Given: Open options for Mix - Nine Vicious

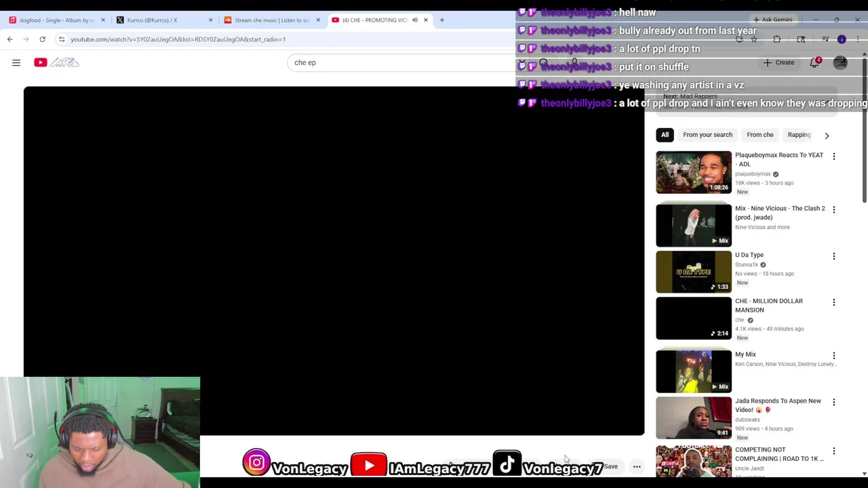Looking at the screenshot, I should [x=834, y=210].
